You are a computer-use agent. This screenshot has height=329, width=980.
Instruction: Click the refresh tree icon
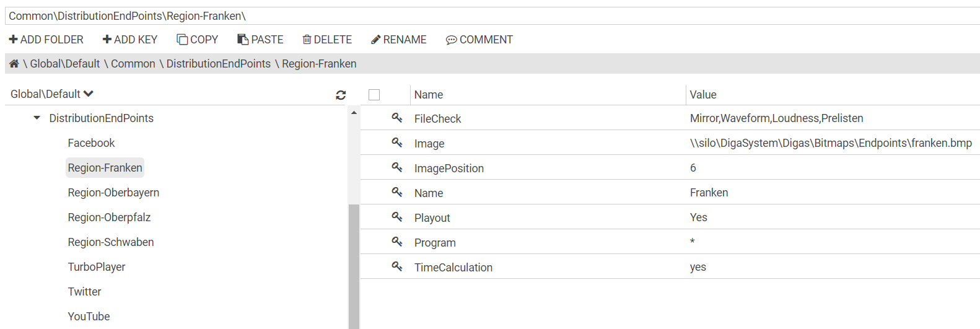341,95
